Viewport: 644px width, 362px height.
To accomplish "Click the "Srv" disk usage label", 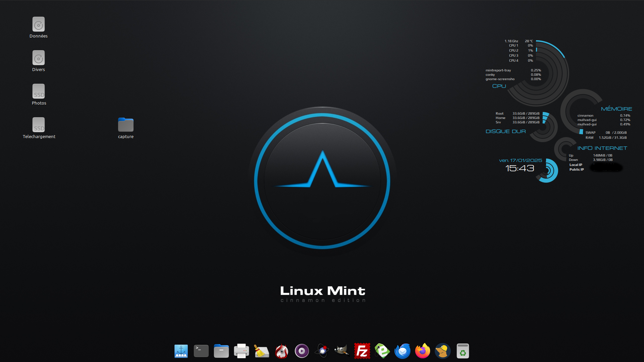I will [498, 122].
